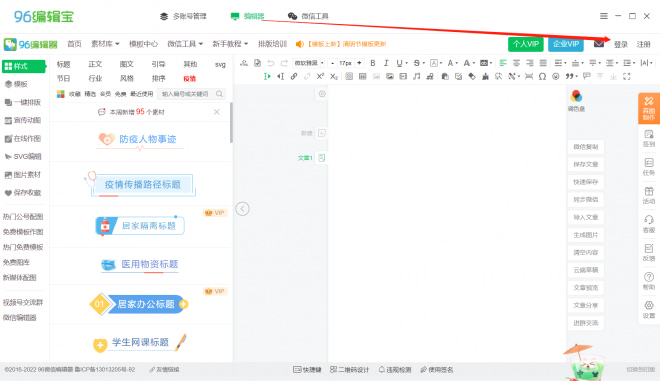660x381 pixels.
Task: Open 素材库 dropdown in nav bar
Action: 105,44
